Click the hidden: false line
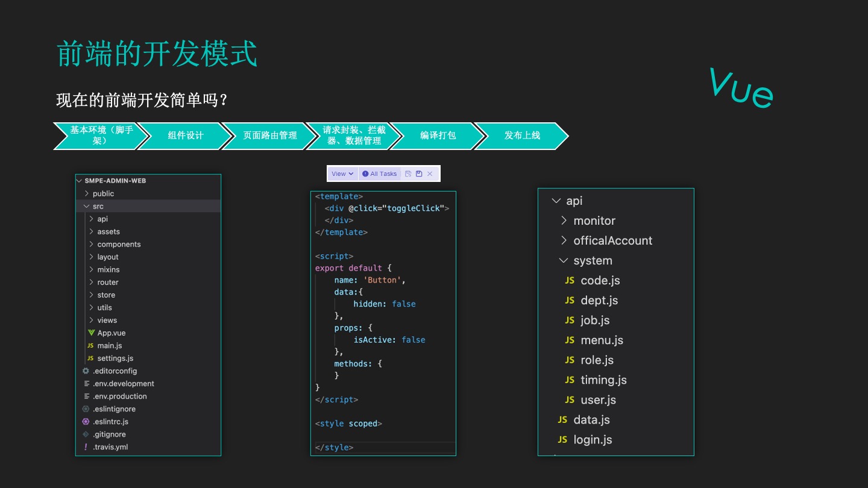Image resolution: width=868 pixels, height=488 pixels. pos(385,304)
